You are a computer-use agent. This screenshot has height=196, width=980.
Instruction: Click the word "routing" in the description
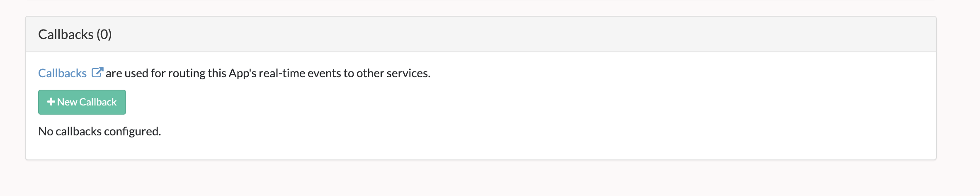(187, 73)
